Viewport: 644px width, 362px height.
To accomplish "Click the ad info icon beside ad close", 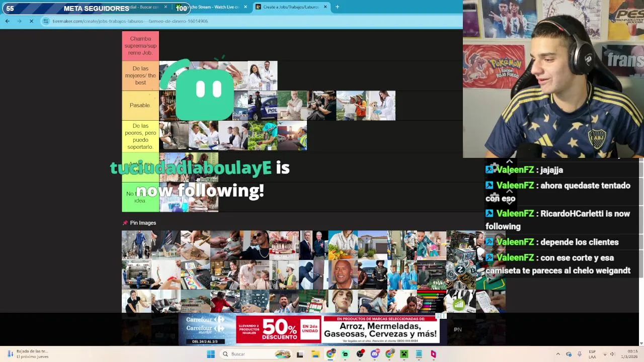I will pyautogui.click(x=438, y=316).
